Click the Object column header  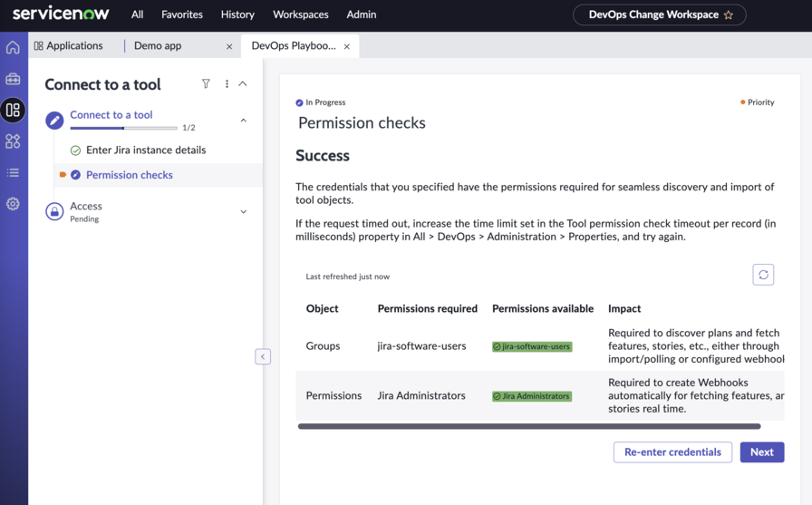322,308
